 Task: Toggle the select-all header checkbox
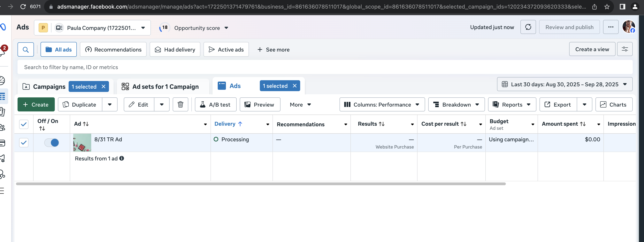point(24,124)
